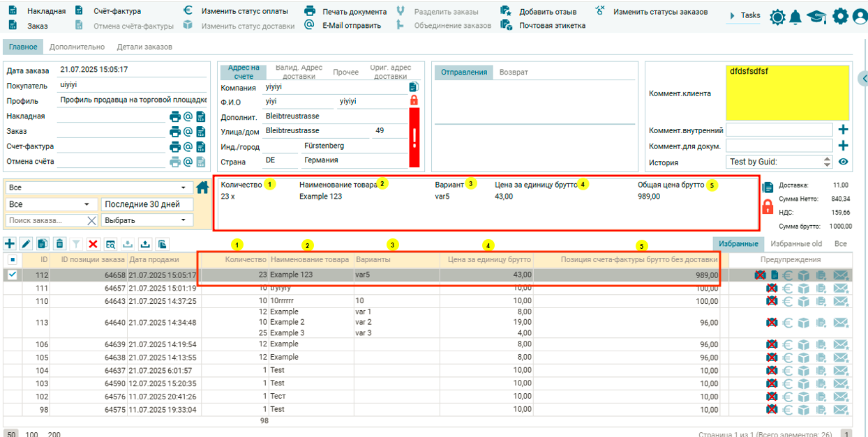Click the red X clear icon
The image size is (868, 437).
(x=93, y=244)
